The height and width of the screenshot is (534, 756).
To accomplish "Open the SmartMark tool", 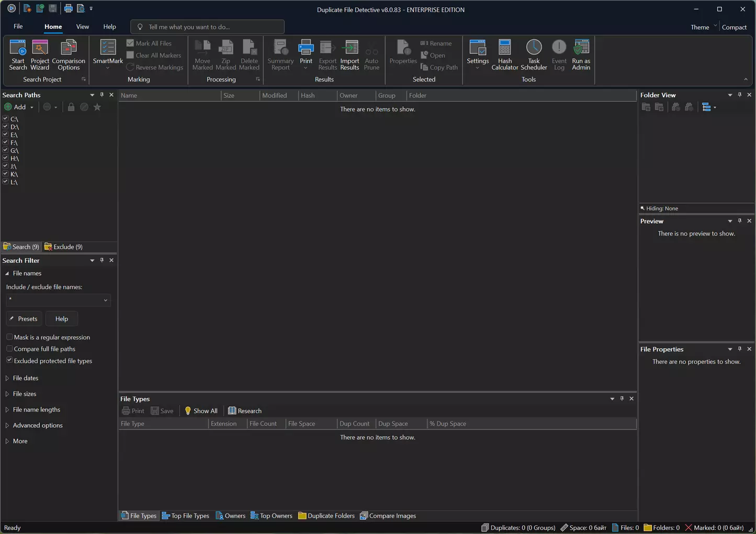I will [x=108, y=55].
